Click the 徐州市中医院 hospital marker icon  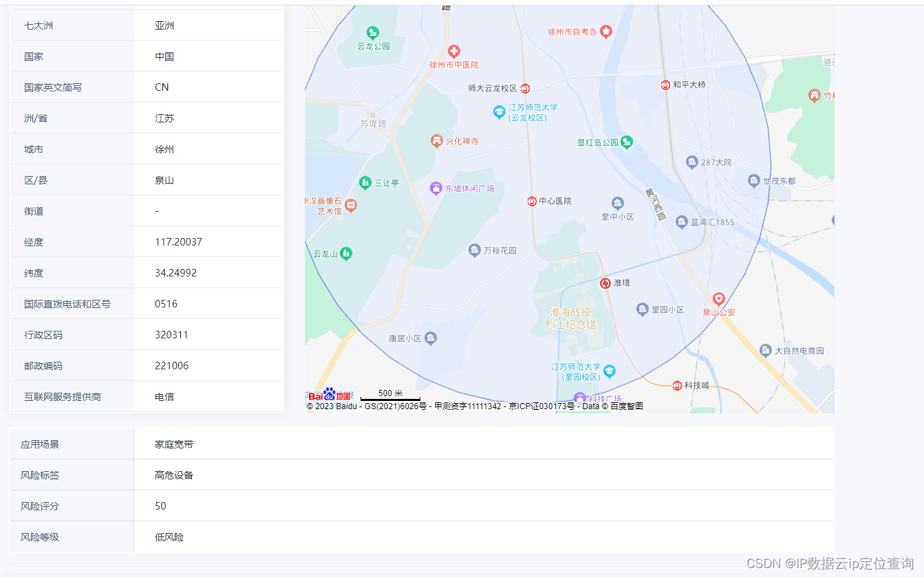pos(453,51)
